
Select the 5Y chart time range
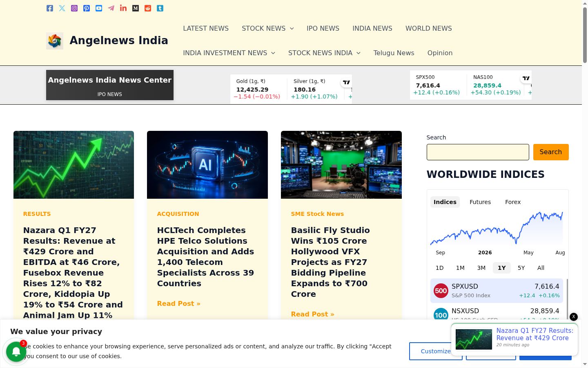click(521, 268)
